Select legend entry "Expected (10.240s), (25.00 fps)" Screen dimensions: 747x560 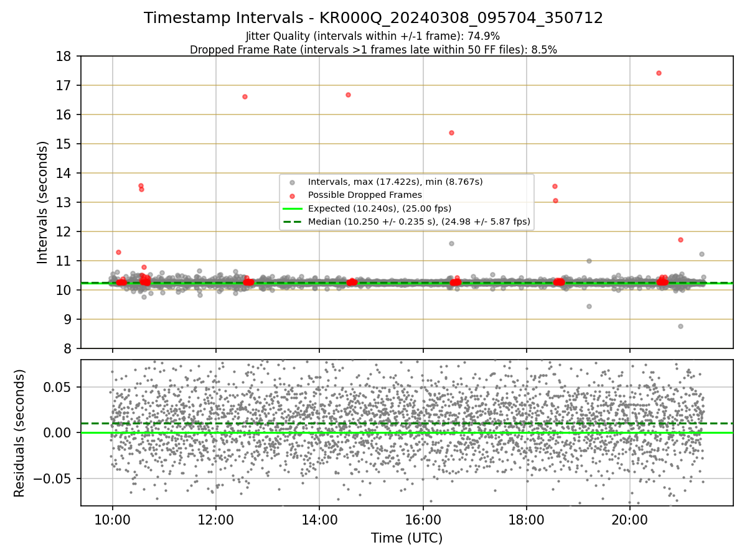(380, 208)
